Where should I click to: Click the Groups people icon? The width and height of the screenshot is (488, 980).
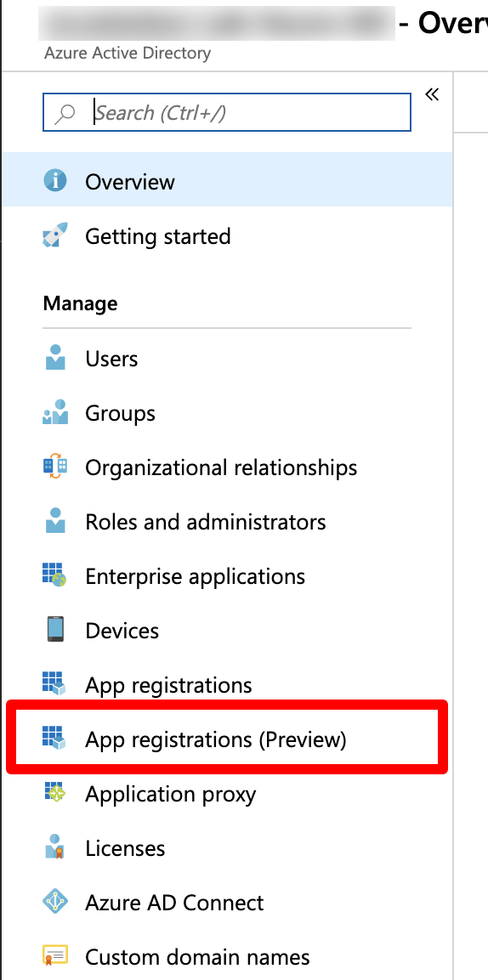click(x=55, y=412)
